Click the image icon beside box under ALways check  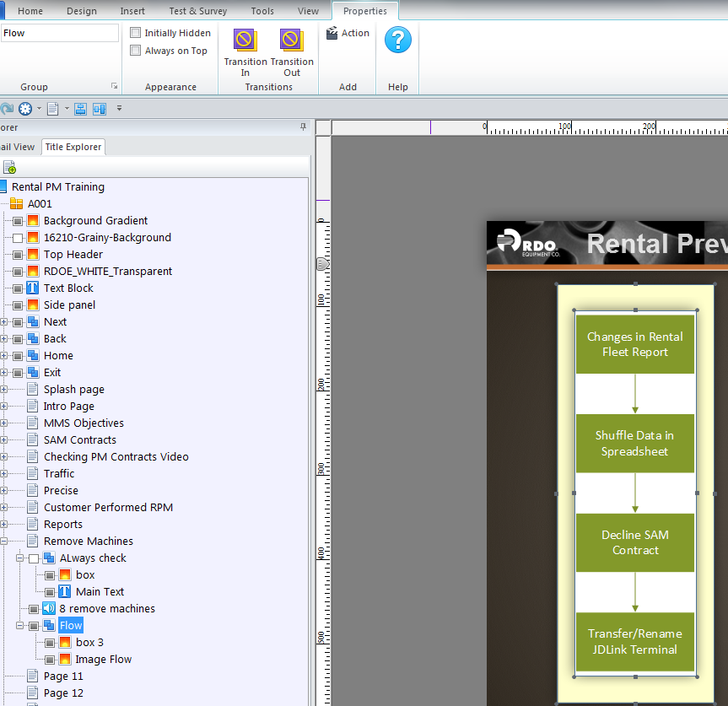tap(65, 575)
